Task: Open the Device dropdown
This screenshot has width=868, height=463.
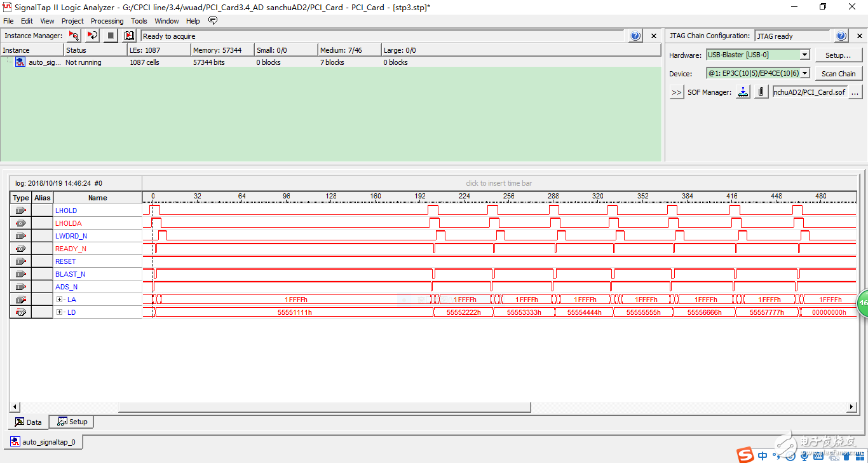Action: (805, 73)
